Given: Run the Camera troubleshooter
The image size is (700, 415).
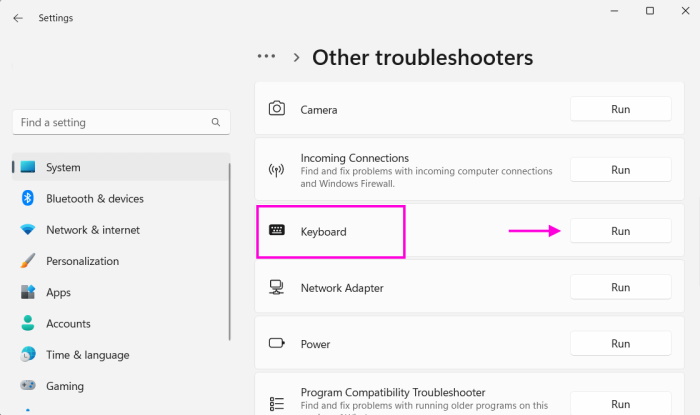Looking at the screenshot, I should pyautogui.click(x=620, y=109).
